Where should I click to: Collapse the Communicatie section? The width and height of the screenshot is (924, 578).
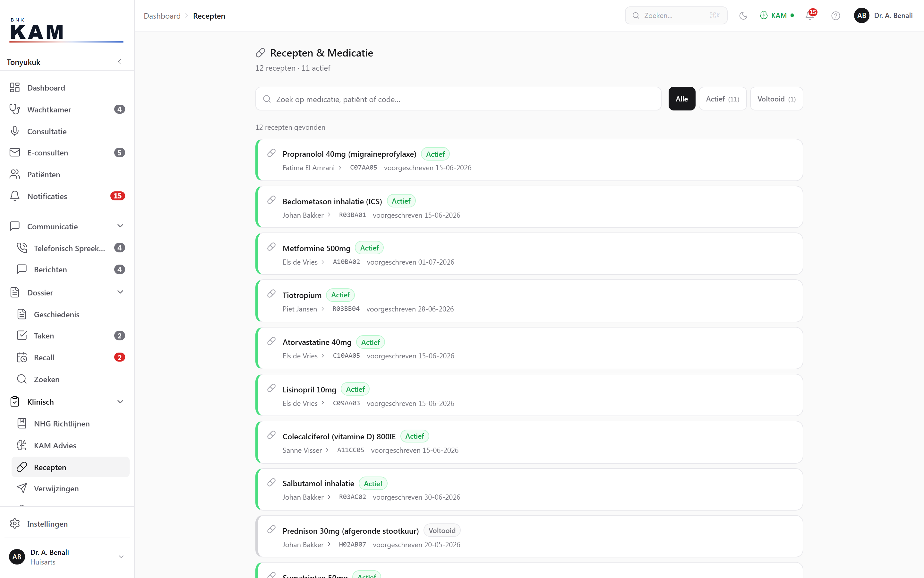(67, 226)
